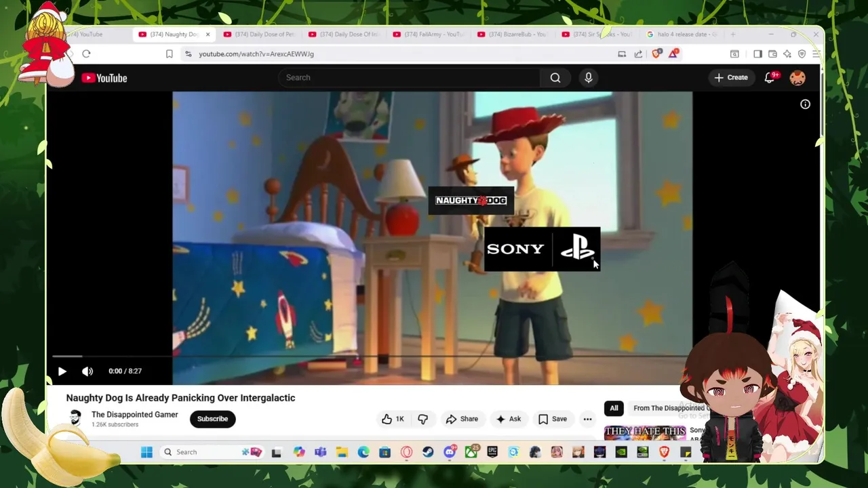
Task: Reload the page in browser
Action: (x=86, y=54)
